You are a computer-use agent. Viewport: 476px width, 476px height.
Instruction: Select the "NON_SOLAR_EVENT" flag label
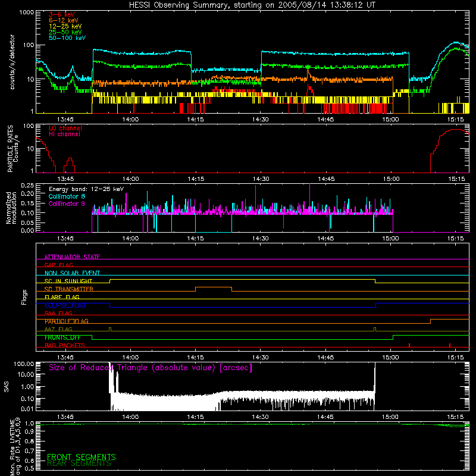[x=72, y=273]
